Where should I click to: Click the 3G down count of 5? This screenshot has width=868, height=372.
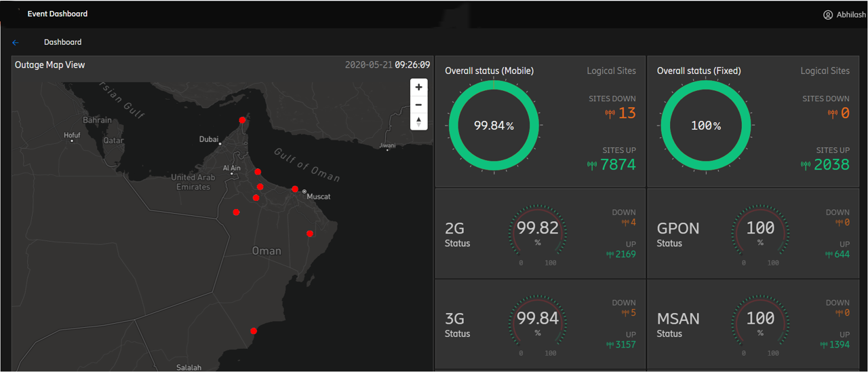pos(633,313)
